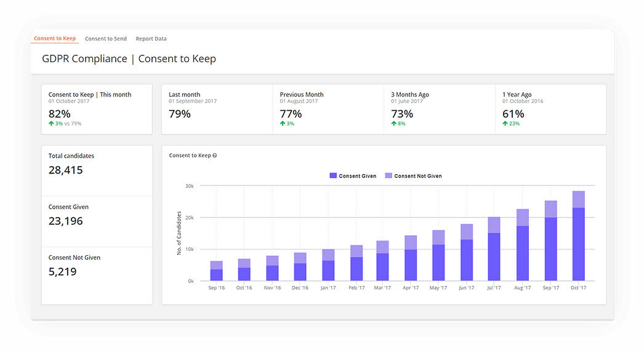644x352 pixels.
Task: Click the green arrow under 77%
Action: point(283,123)
